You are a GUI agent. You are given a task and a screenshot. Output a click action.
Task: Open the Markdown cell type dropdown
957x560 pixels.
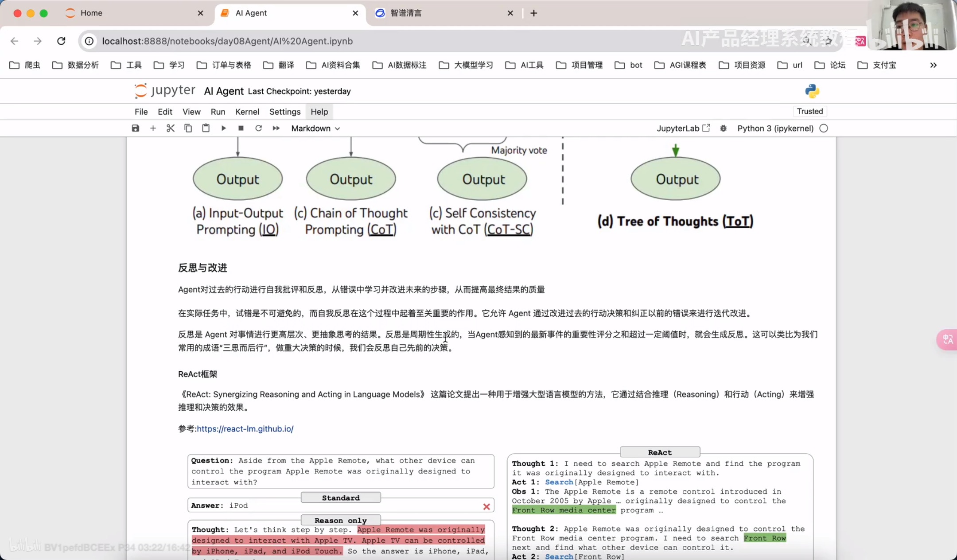click(x=315, y=128)
